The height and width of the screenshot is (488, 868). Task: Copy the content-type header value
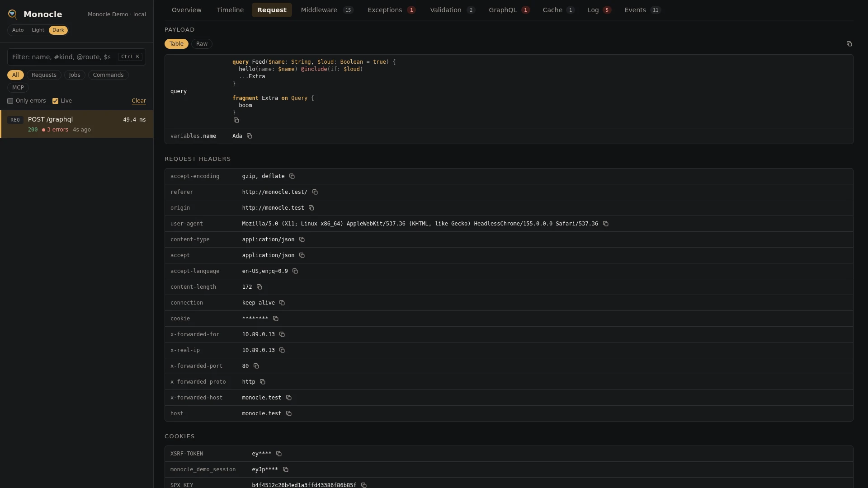(302, 239)
